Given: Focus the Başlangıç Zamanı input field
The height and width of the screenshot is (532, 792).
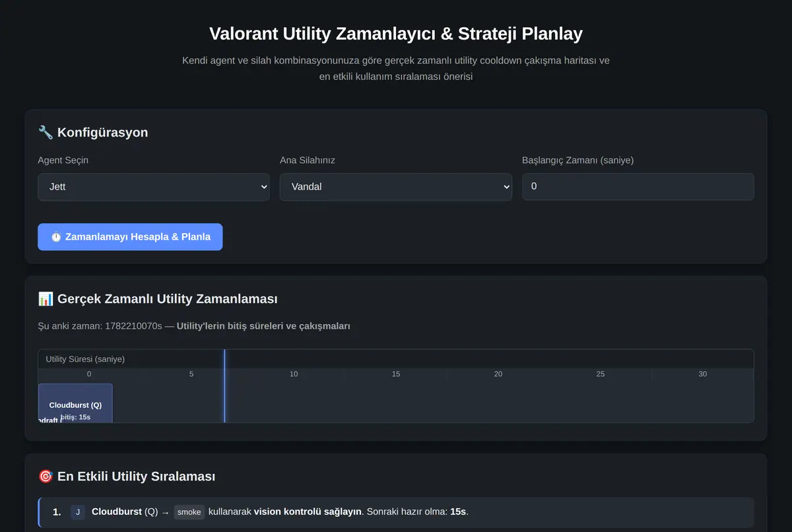Looking at the screenshot, I should tap(638, 187).
